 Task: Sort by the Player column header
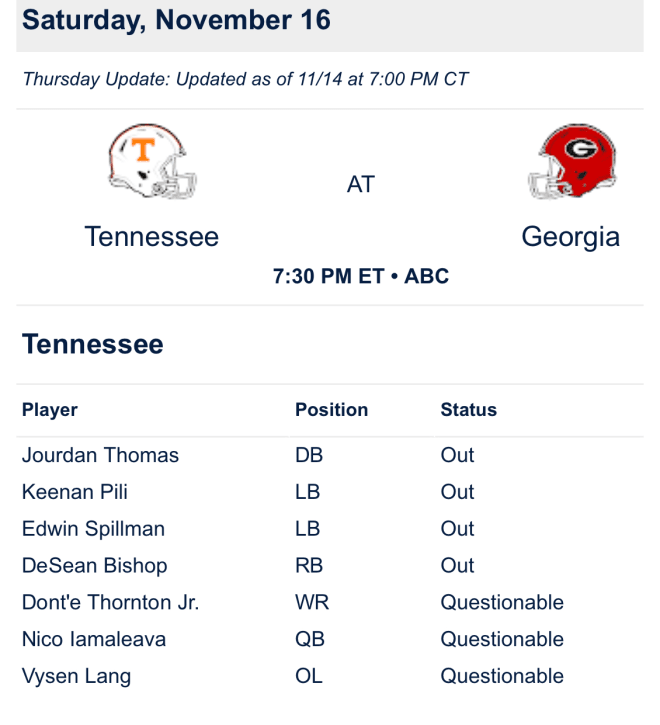click(50, 410)
